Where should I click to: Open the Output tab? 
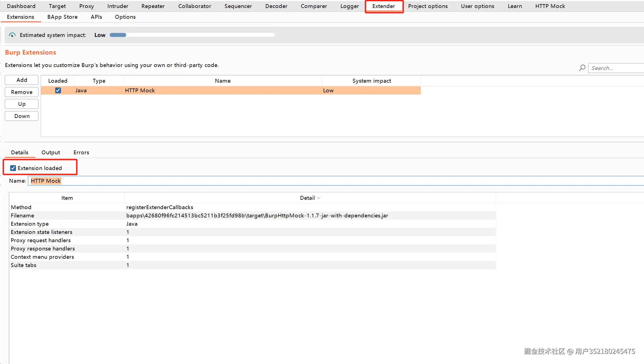(51, 152)
